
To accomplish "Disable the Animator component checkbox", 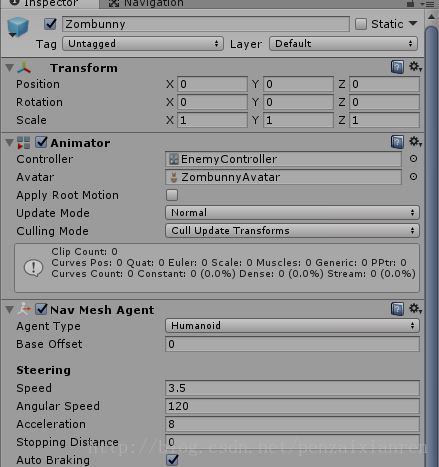I will pyautogui.click(x=42, y=142).
